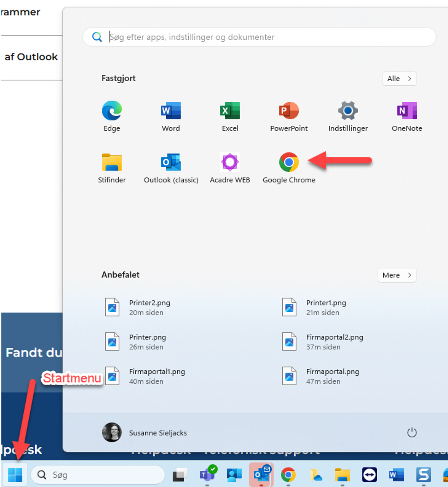
Task: Open recommended file Printer2.png
Action: click(150, 307)
